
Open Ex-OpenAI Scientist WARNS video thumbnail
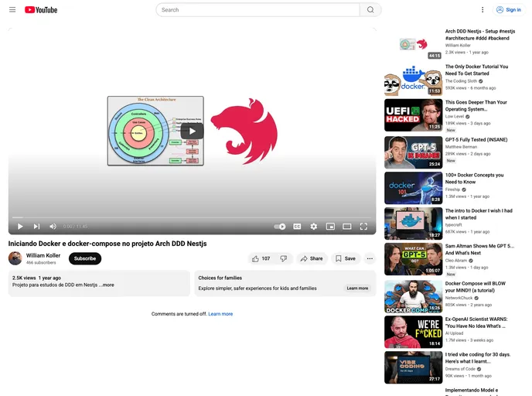point(413,332)
